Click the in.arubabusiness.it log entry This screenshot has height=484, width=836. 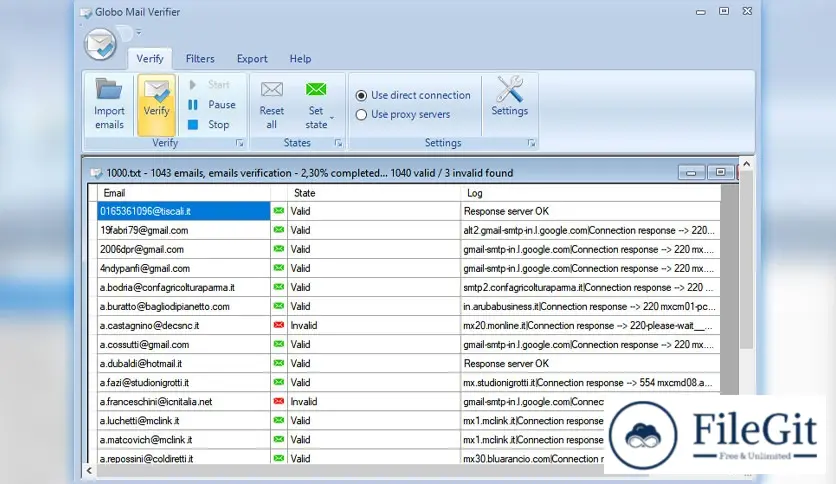(589, 306)
